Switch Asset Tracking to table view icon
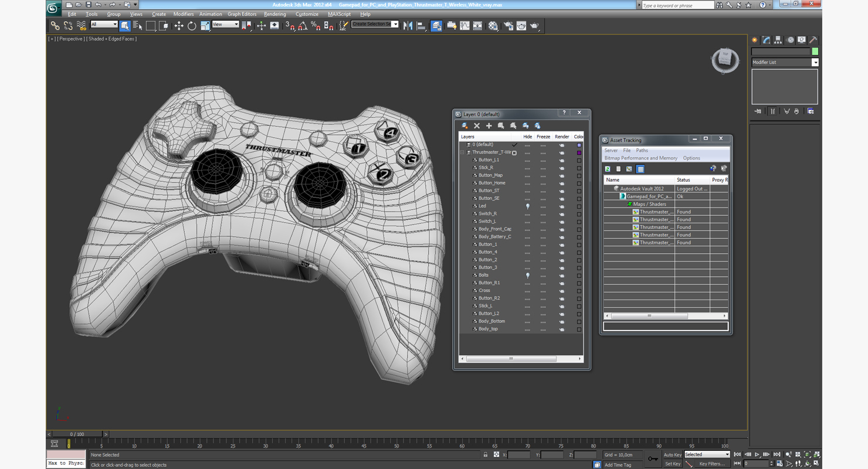 [x=640, y=169]
